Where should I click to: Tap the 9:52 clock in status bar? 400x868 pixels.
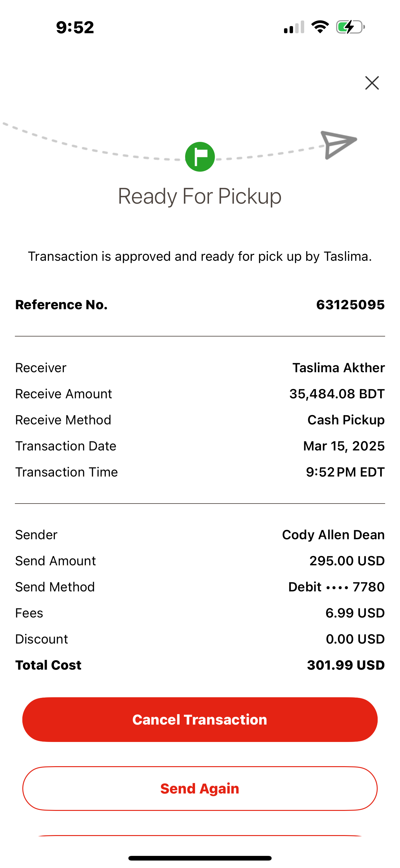75,27
